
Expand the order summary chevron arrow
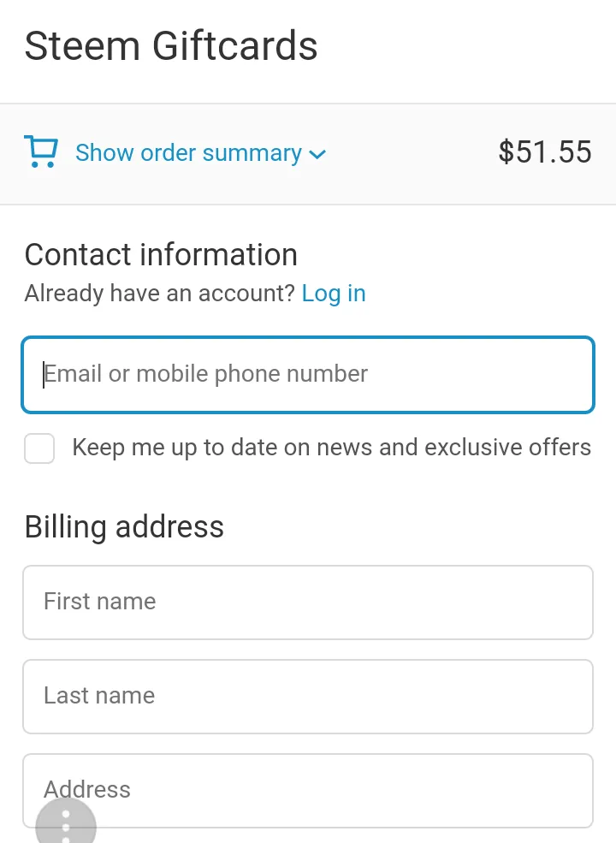tap(317, 155)
